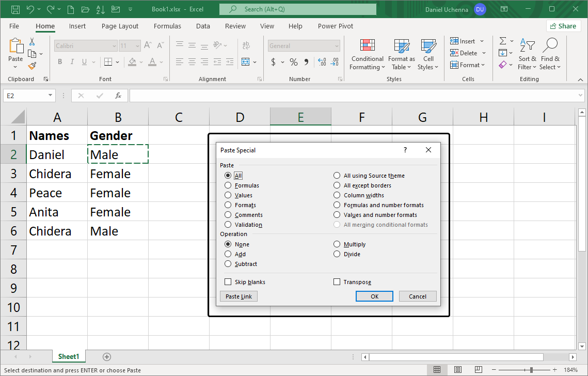Click the Paste Link button
The height and width of the screenshot is (376, 588).
pyautogui.click(x=239, y=296)
